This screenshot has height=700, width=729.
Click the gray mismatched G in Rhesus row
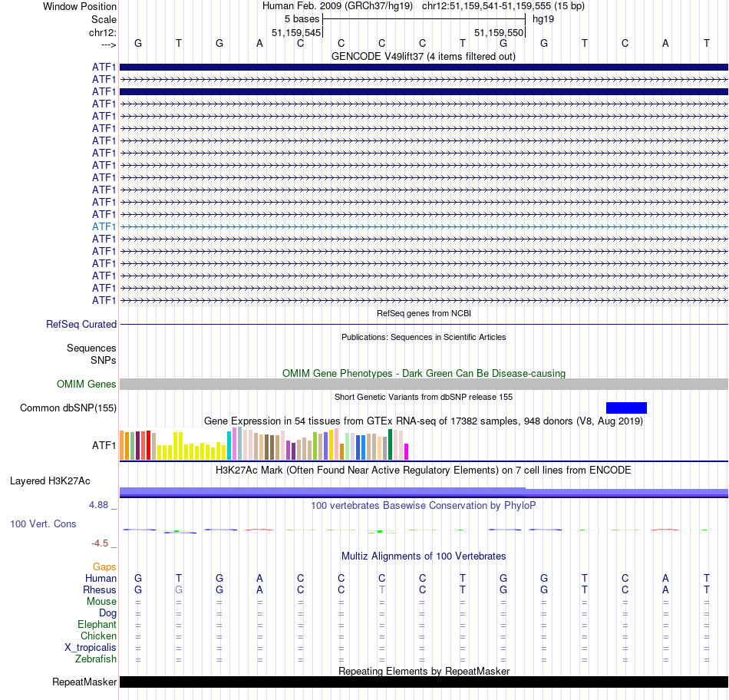179,589
